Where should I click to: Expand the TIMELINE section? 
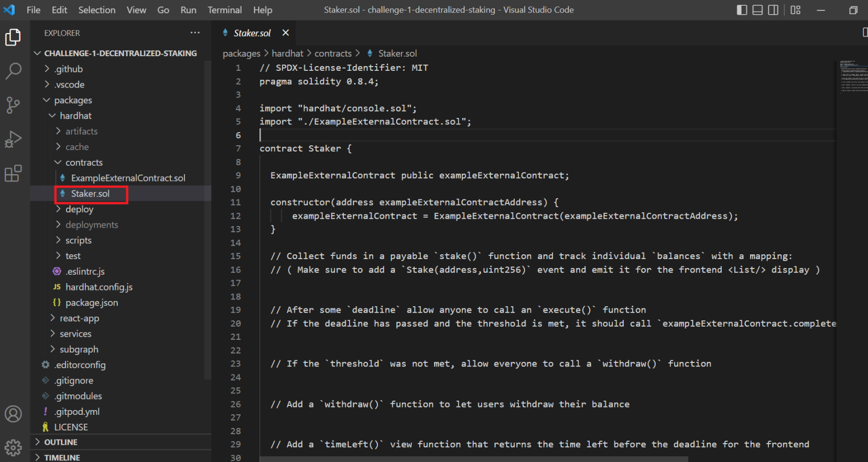coord(37,457)
